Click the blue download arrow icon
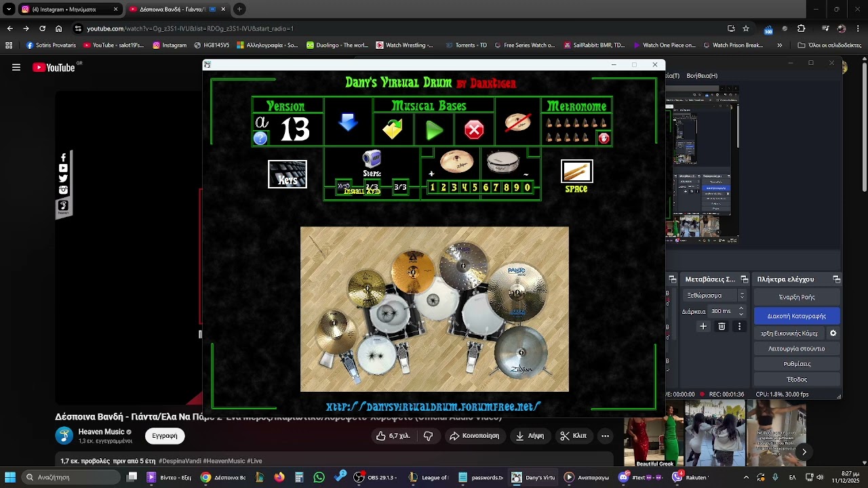 (348, 123)
